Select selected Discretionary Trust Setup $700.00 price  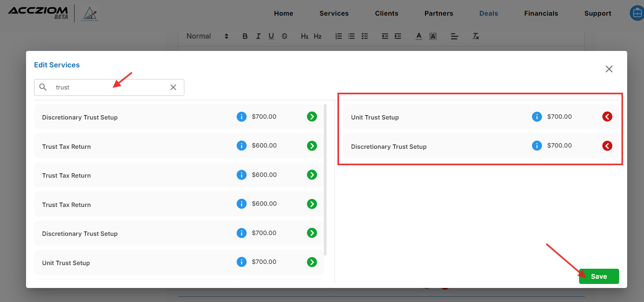pyautogui.click(x=559, y=146)
